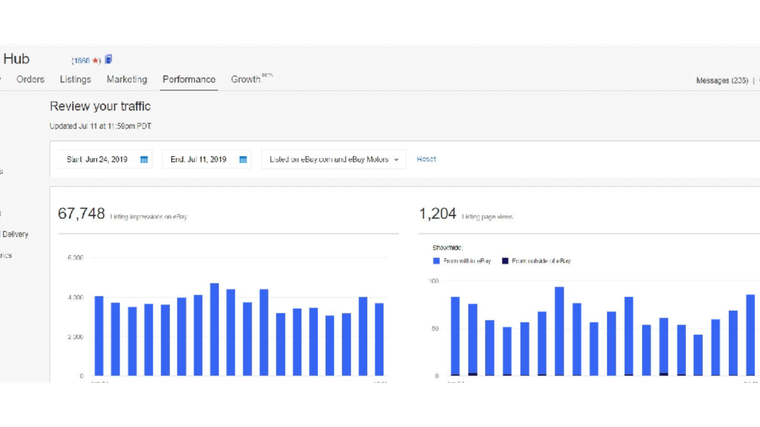Switch to the Listings tab
This screenshot has width=760, height=427.
tap(75, 79)
